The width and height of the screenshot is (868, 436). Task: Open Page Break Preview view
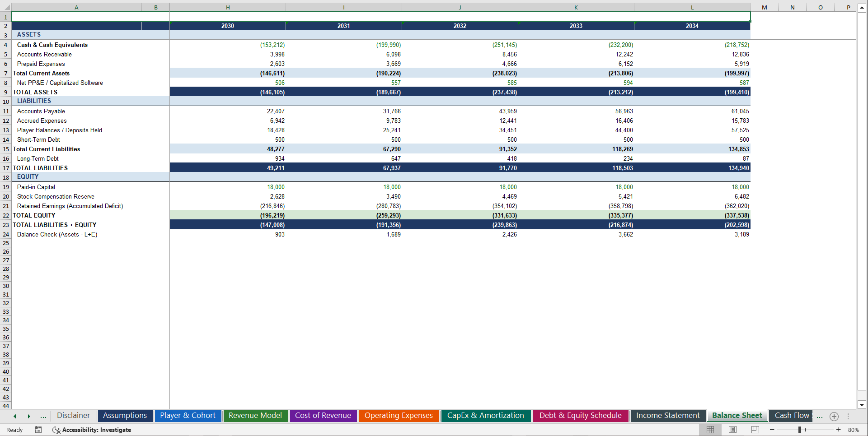(x=754, y=430)
